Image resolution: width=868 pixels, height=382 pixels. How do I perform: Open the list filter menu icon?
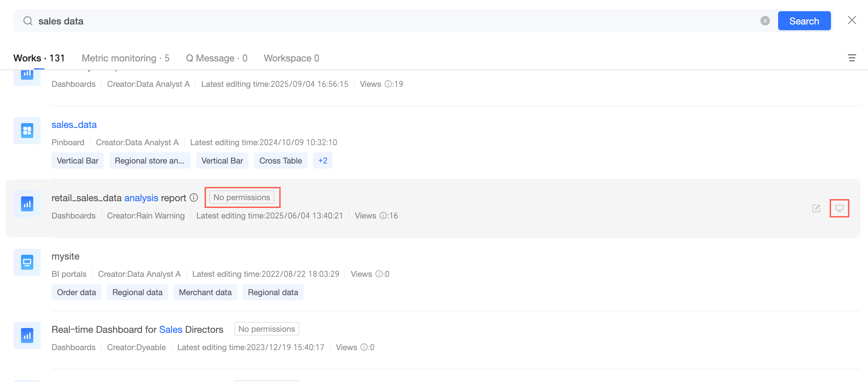tap(852, 58)
